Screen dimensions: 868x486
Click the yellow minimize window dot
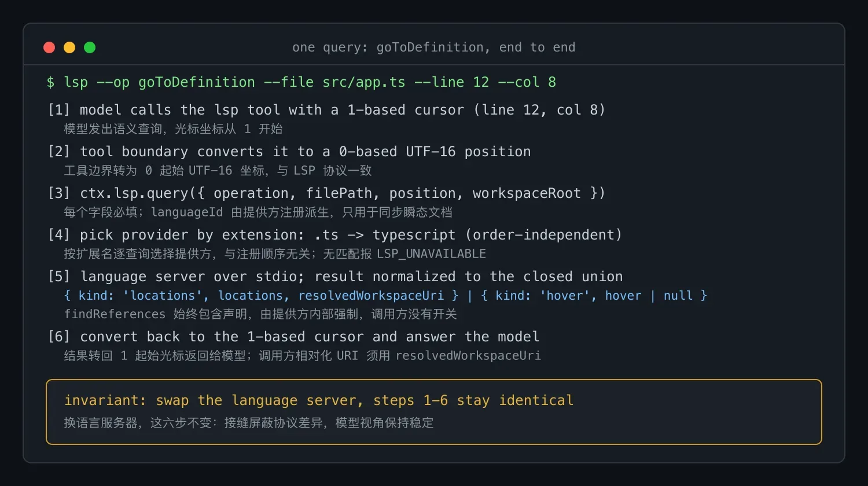[x=69, y=47]
